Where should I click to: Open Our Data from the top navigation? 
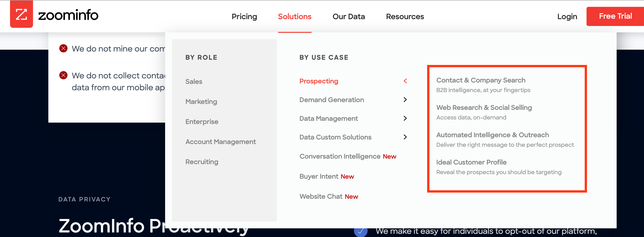[349, 16]
